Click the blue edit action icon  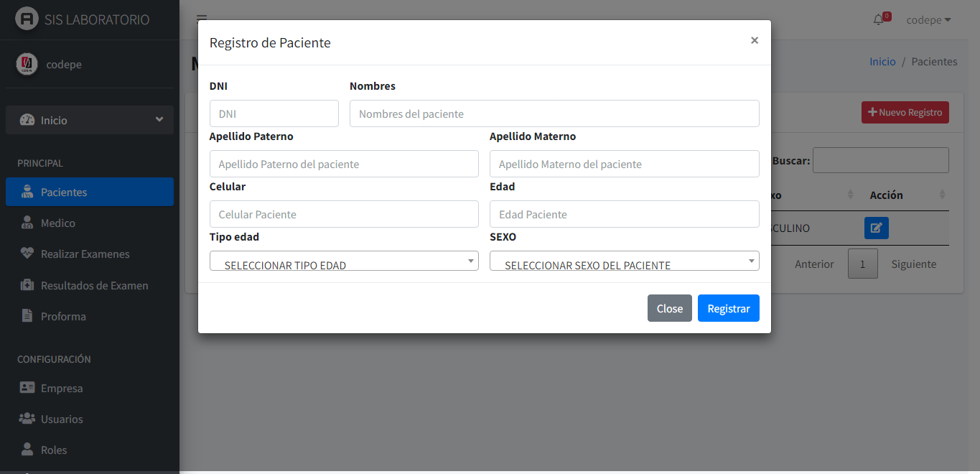click(x=877, y=228)
